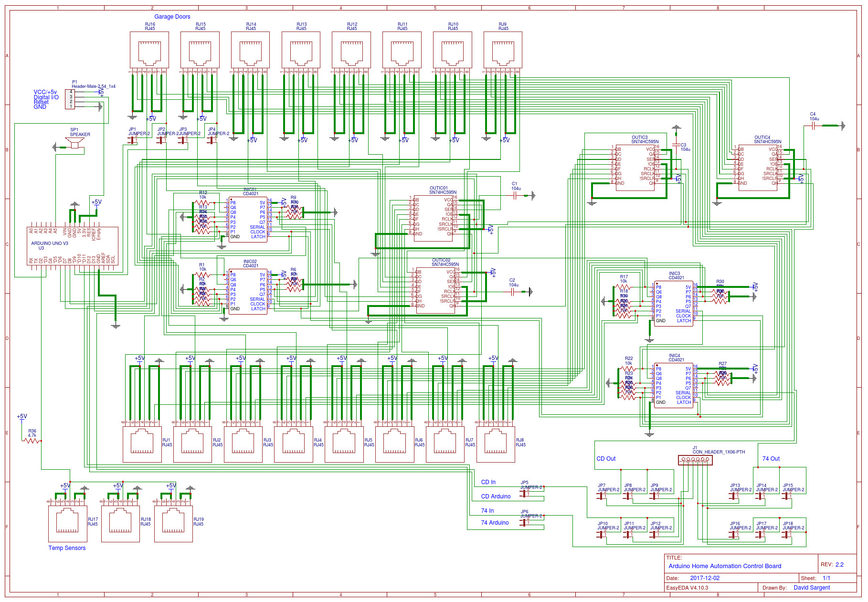868x602 pixels.
Task: Click the J1 CON_HEADER_1X06-PTH connector
Action: (x=695, y=460)
